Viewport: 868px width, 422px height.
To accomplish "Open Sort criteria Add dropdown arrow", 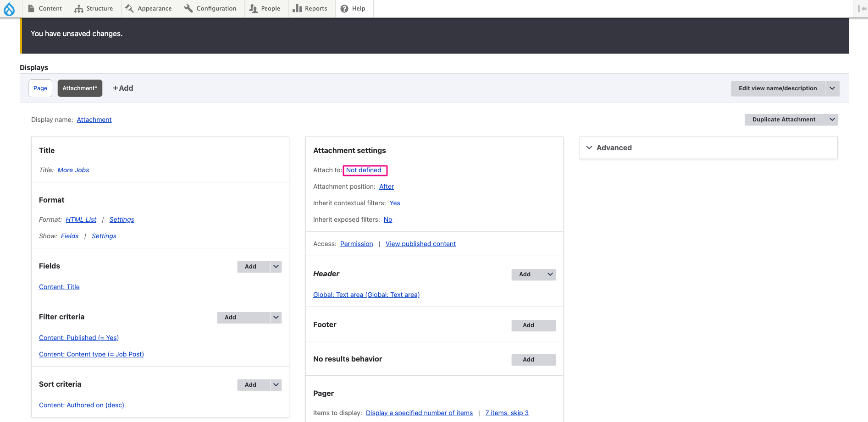I will [x=276, y=385].
